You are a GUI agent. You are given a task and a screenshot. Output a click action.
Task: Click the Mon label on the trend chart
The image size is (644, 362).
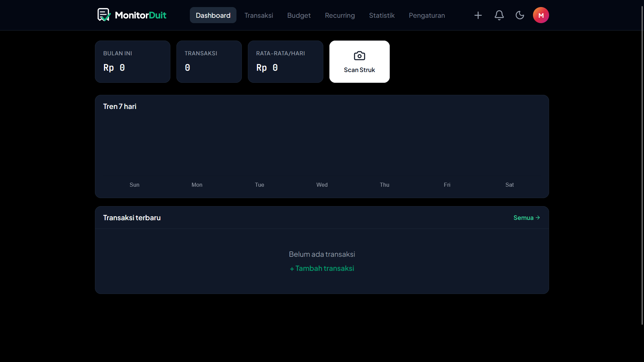coord(197,185)
